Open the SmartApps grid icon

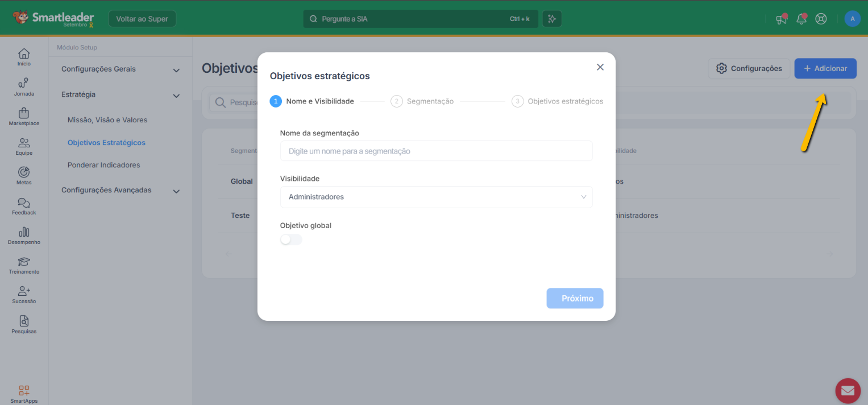[24, 391]
